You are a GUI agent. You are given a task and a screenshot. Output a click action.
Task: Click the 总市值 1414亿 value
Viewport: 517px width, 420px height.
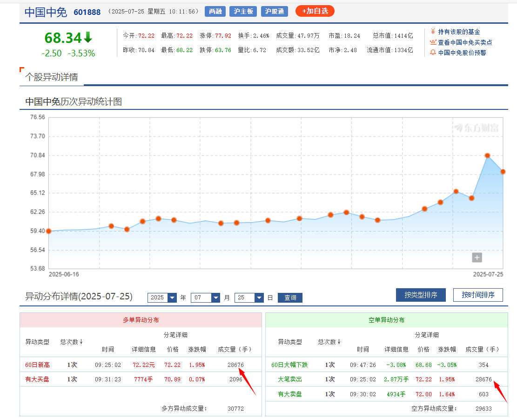tap(403, 36)
